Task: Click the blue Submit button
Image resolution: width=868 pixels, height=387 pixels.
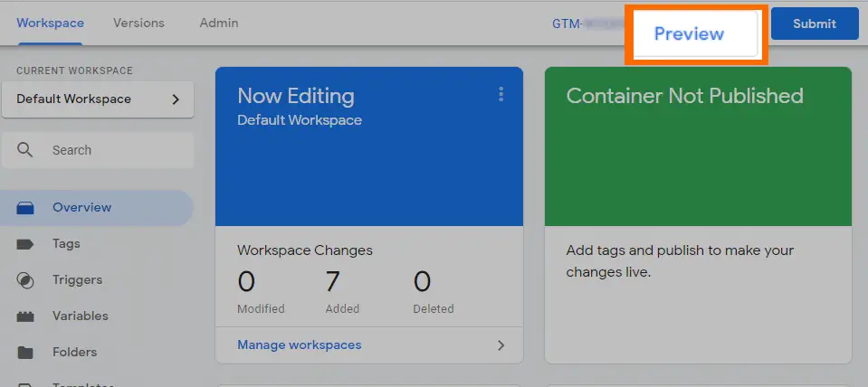Action: (815, 24)
